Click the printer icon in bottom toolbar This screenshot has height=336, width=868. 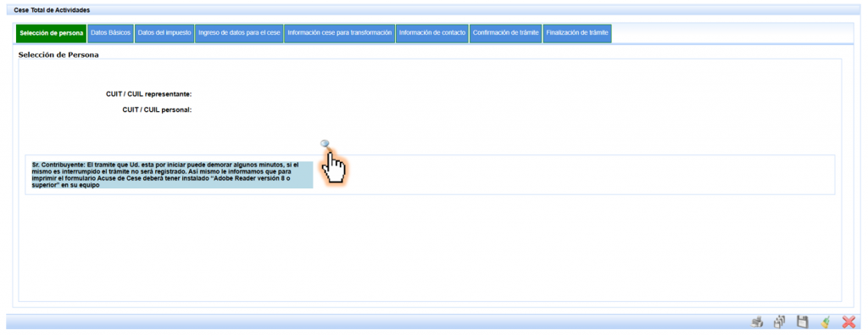point(757,322)
